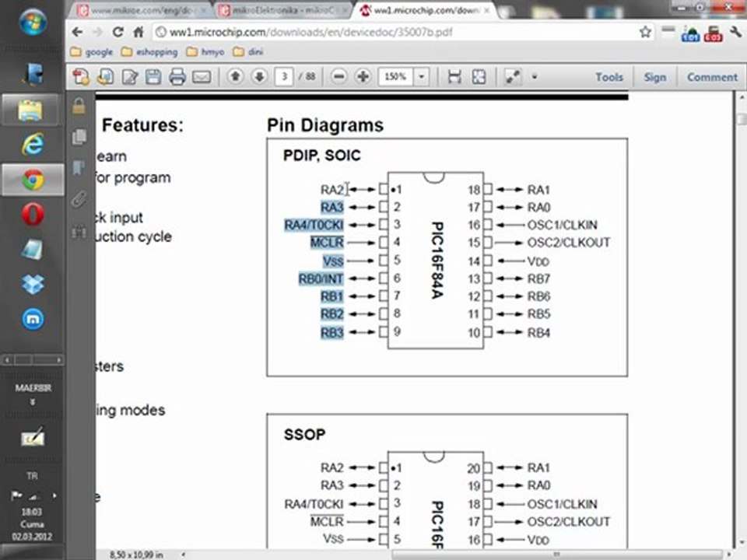Click the RA4/T0CKI pin label in PDIP diagram
Viewport: 747px width, 560px height.
click(314, 225)
